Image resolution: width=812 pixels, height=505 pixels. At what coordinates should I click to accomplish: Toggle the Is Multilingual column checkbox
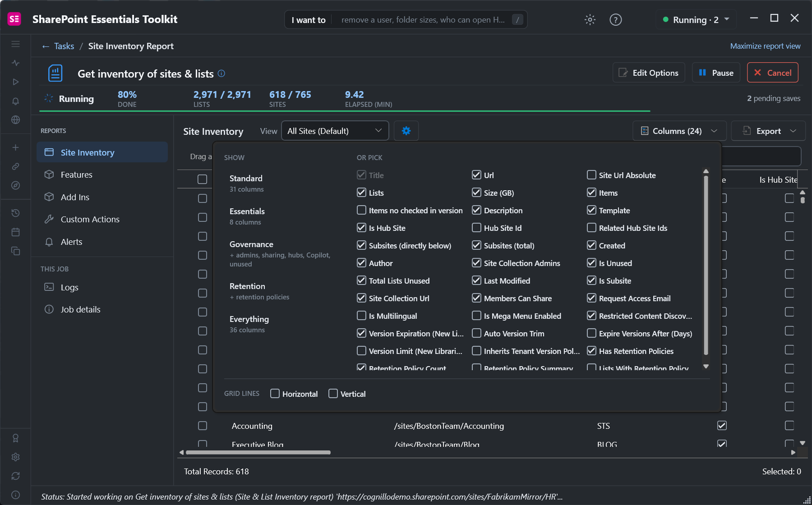click(x=361, y=316)
